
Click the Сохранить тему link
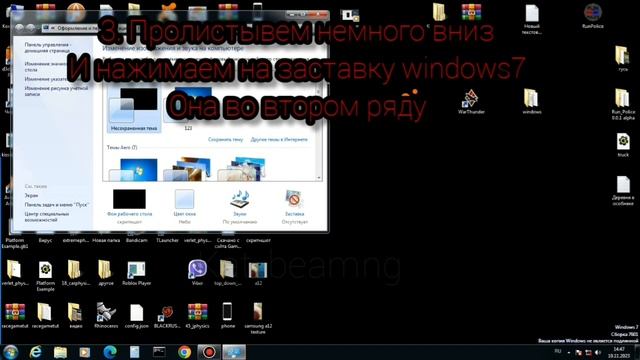tap(225, 140)
